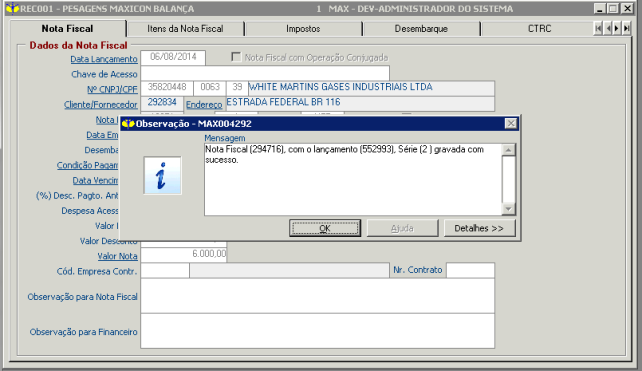Click the Nr. Contrato input field
Screen dimensions: 642x371
coord(470,270)
